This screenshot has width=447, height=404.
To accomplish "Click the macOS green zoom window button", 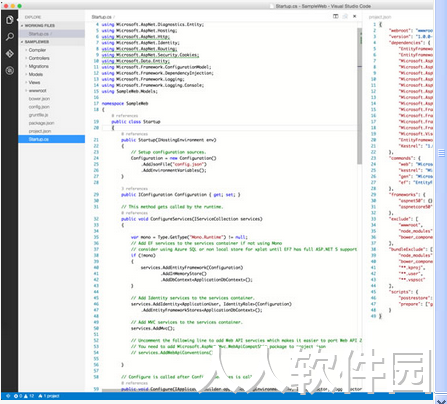I will [x=19, y=6].
